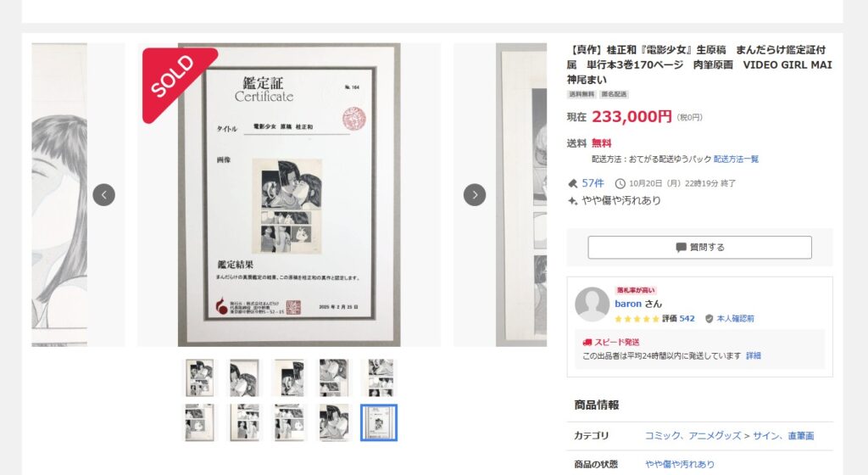868x475 pixels.
Task: Click the bid count gavel icon
Action: (x=572, y=183)
